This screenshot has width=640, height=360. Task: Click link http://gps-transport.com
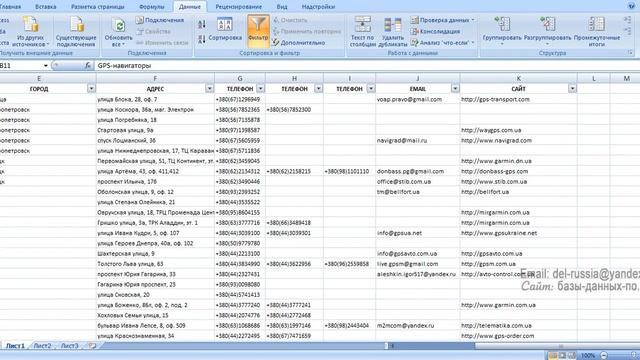[x=495, y=99]
